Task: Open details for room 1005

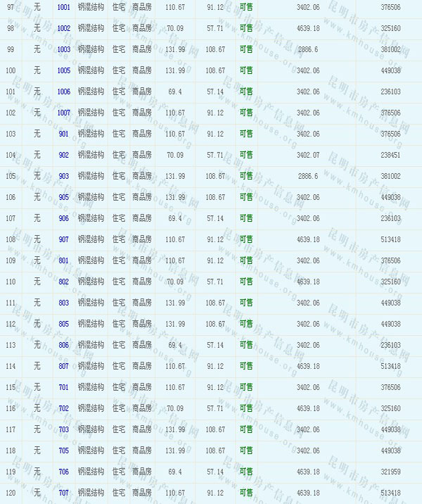Action: pos(63,70)
